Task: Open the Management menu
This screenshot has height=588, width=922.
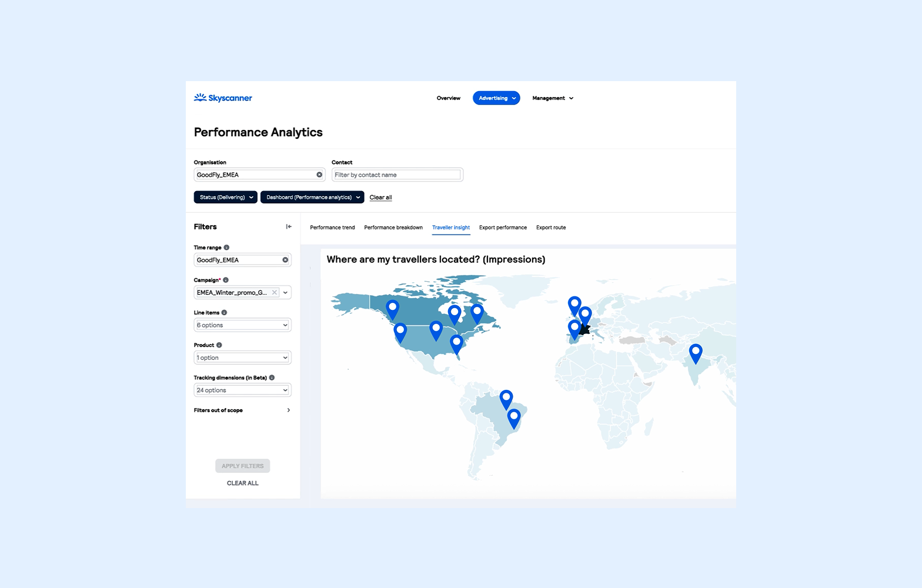Action: (552, 98)
